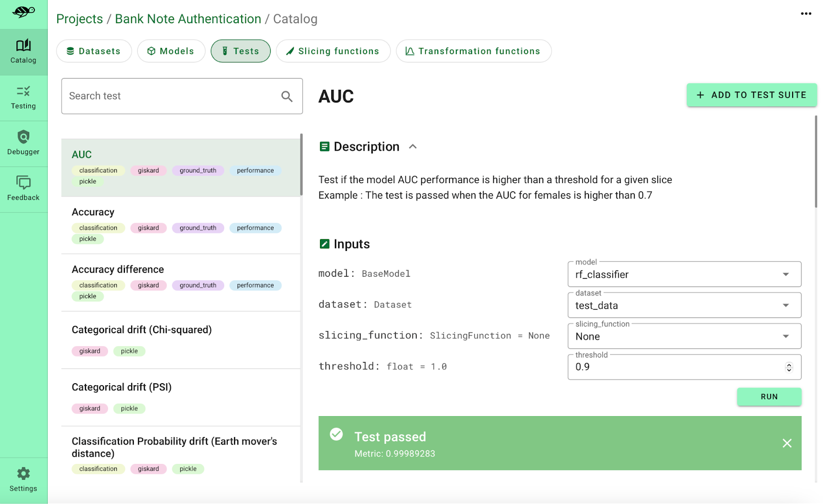Select the Testing panel in sidebar
This screenshot has height=504, width=823.
(x=23, y=98)
